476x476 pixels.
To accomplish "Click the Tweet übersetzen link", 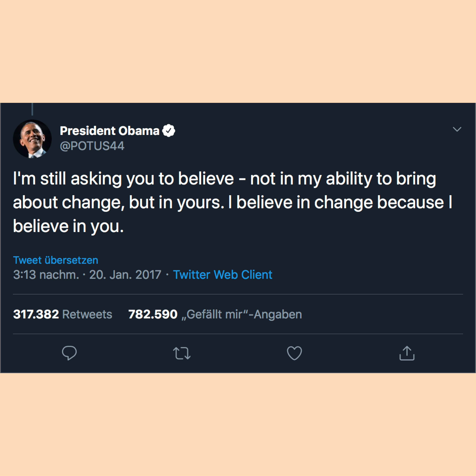I will coord(56,260).
